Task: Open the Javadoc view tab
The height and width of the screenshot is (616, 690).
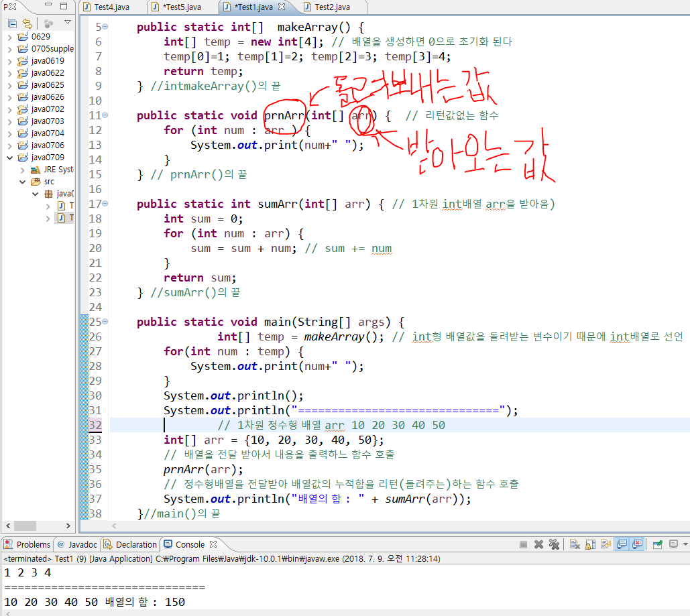Action: tap(77, 544)
